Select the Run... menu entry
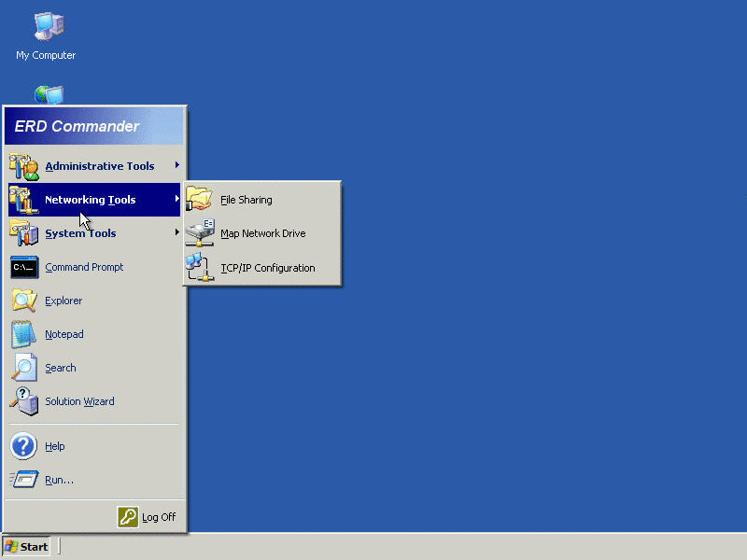 (x=94, y=480)
